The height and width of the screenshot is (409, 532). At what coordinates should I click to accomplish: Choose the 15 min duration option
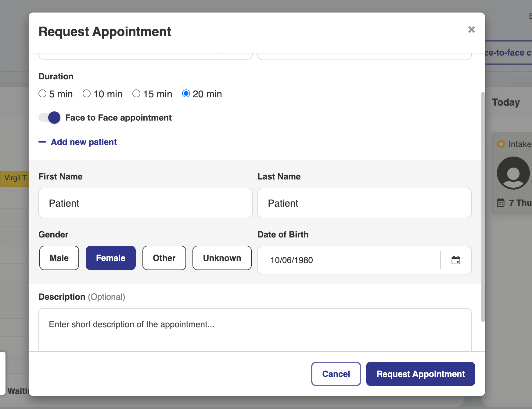[x=136, y=93]
